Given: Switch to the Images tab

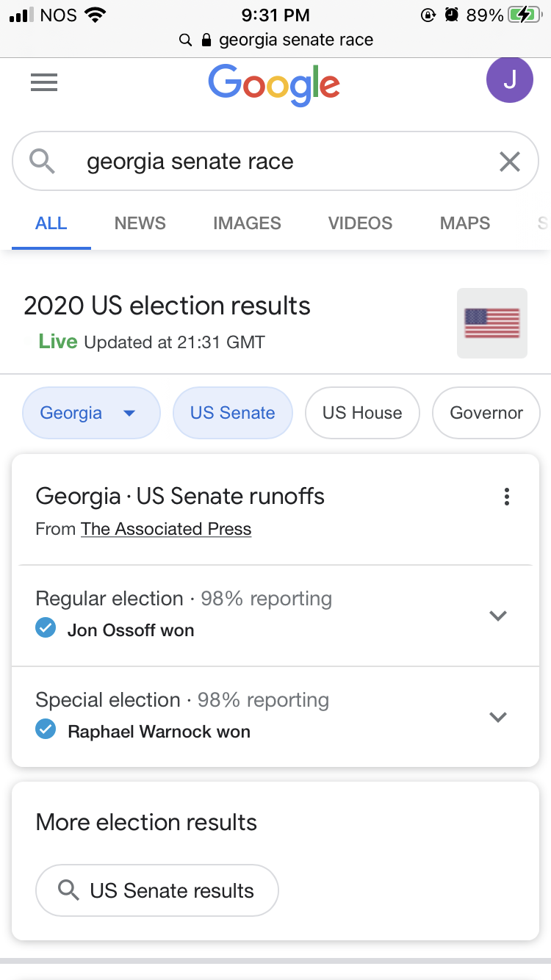Looking at the screenshot, I should (x=247, y=223).
